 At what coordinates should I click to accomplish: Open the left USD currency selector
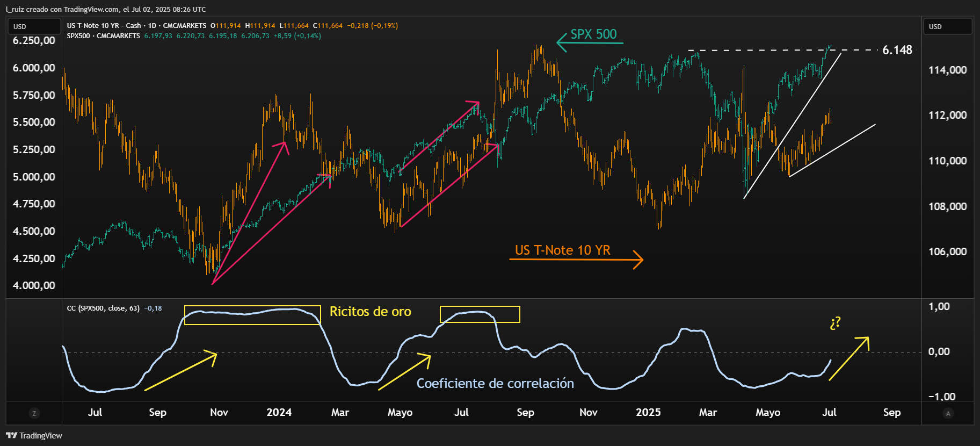pyautogui.click(x=34, y=26)
